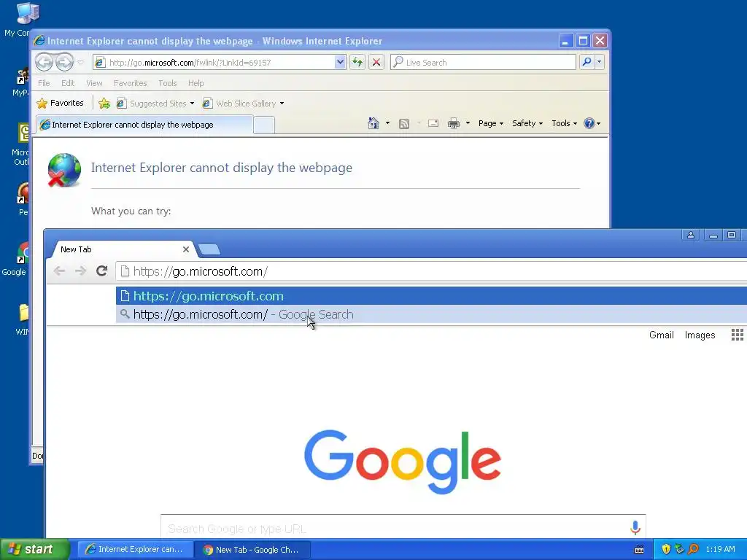Select the https://go.microsoft.com suggestion
Screen dimensions: 747x560
pyautogui.click(x=431, y=296)
